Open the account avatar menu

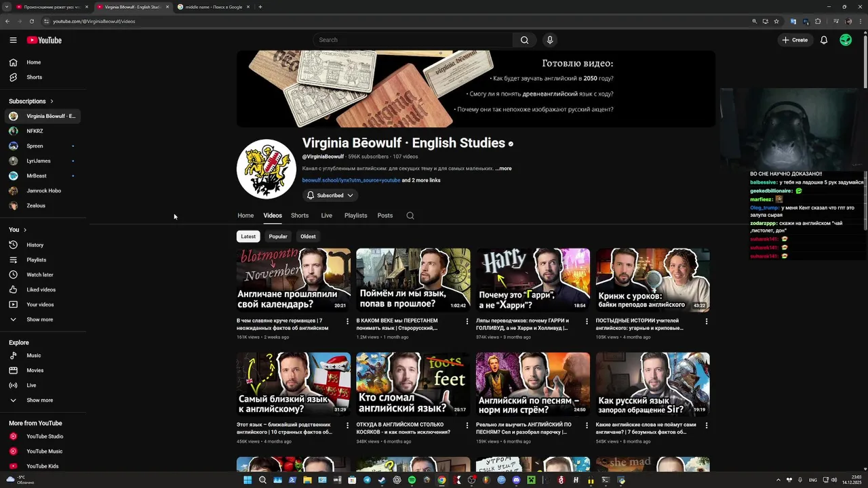tap(846, 40)
